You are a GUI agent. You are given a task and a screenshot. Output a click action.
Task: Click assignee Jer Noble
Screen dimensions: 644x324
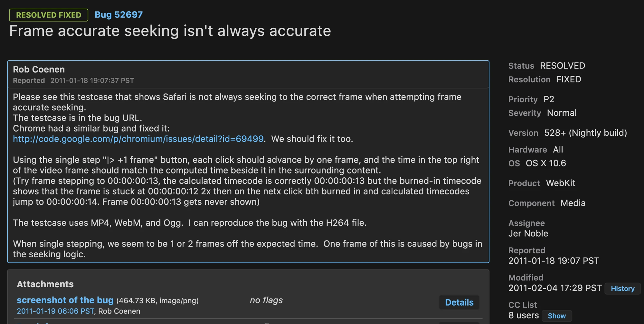(528, 233)
